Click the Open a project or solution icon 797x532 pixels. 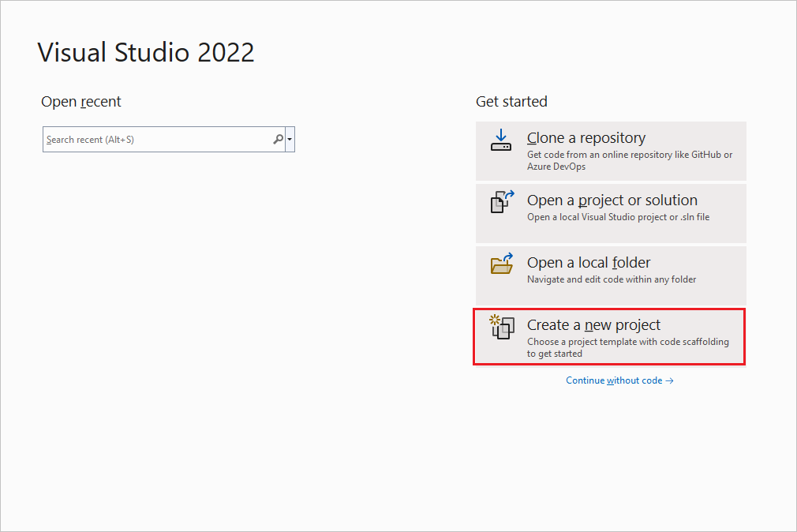pos(501,202)
